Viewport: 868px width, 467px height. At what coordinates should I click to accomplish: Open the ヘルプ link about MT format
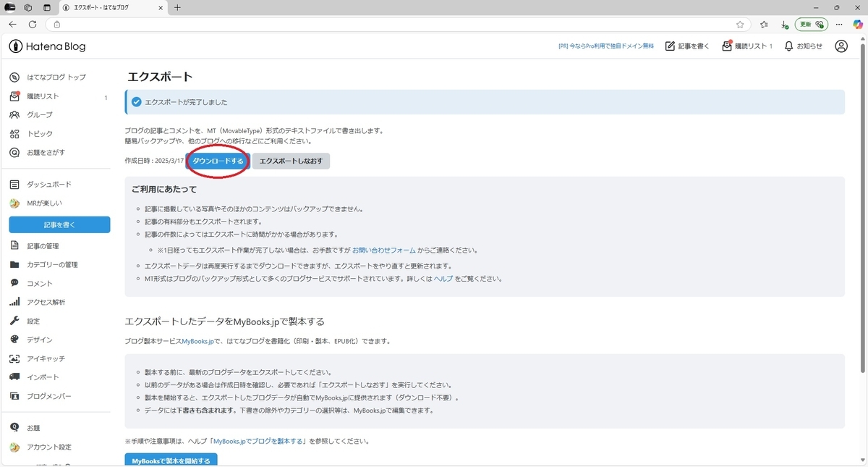click(443, 279)
